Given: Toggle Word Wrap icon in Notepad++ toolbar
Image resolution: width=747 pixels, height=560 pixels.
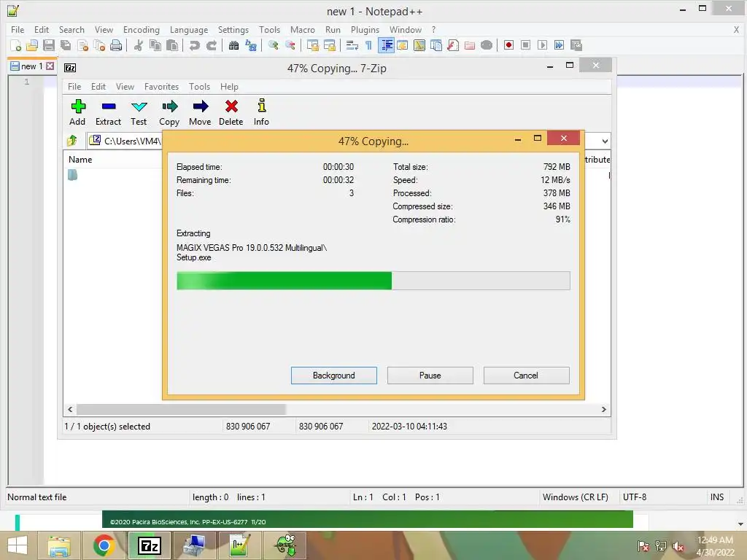Looking at the screenshot, I should tap(352, 45).
